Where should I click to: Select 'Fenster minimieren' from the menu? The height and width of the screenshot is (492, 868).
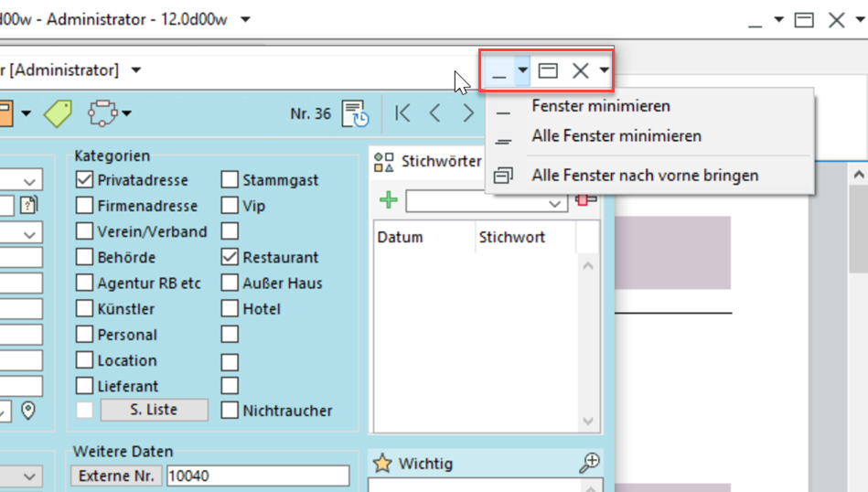click(x=600, y=106)
